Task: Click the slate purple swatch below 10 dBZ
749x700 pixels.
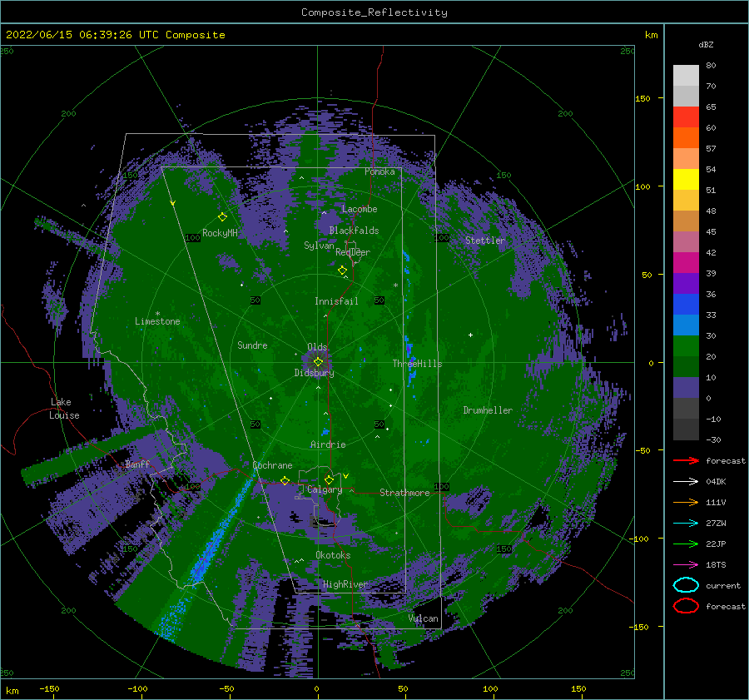Action: point(686,388)
